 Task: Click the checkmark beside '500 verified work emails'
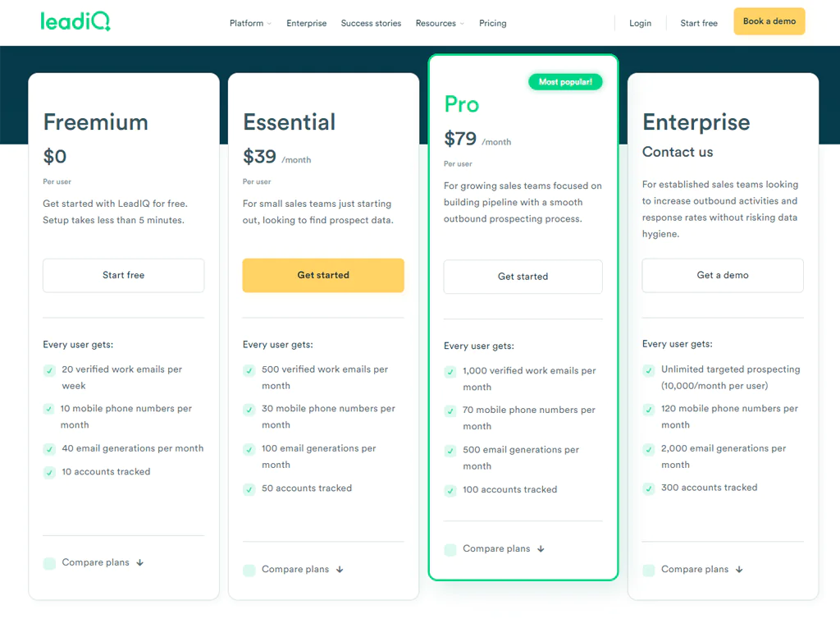click(x=249, y=370)
